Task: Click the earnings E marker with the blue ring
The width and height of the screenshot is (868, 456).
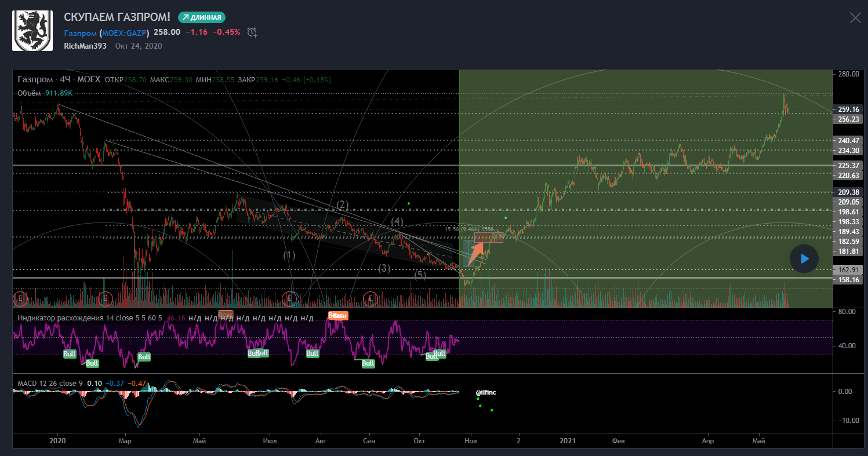Action: pos(290,298)
